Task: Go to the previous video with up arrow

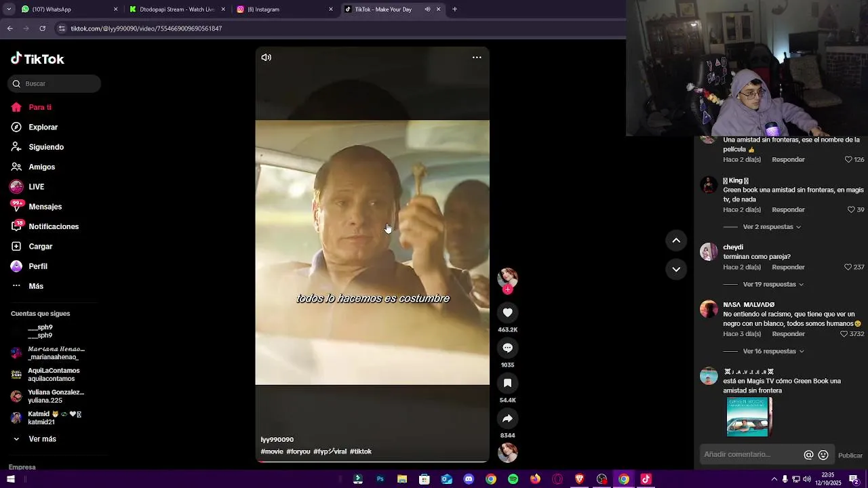Action: click(x=676, y=240)
